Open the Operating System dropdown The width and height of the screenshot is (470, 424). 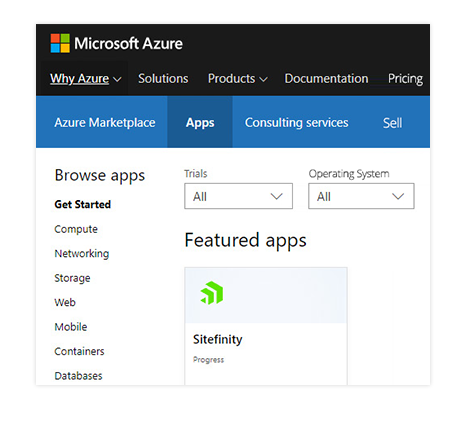point(361,196)
